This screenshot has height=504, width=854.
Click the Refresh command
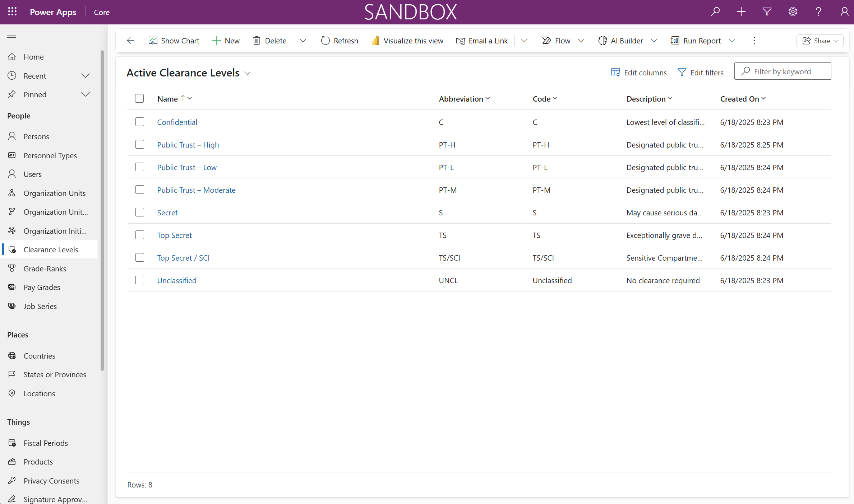tap(340, 41)
